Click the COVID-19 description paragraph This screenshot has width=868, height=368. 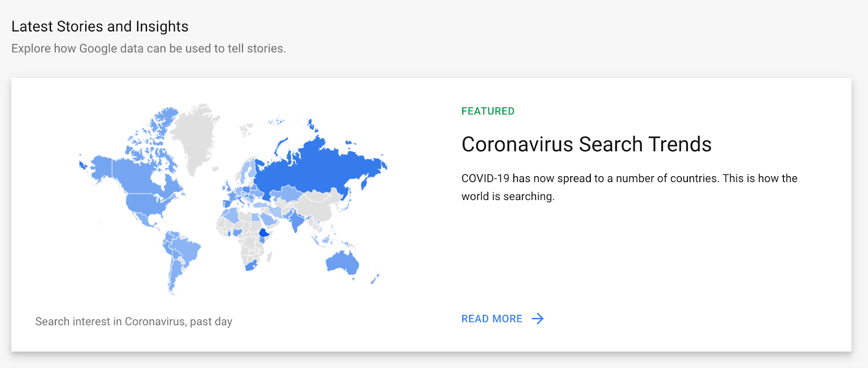coord(629,187)
